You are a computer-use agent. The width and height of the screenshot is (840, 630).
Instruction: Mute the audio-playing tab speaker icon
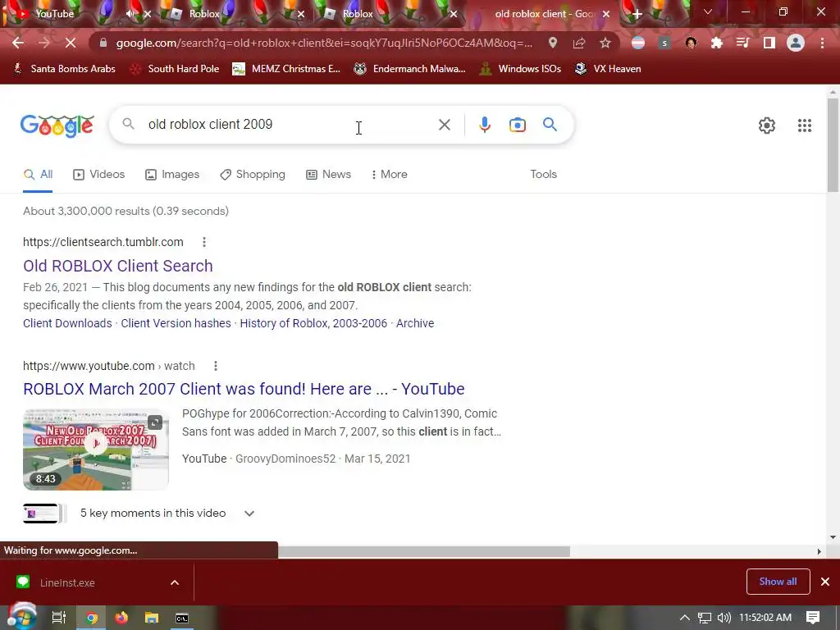click(x=130, y=14)
